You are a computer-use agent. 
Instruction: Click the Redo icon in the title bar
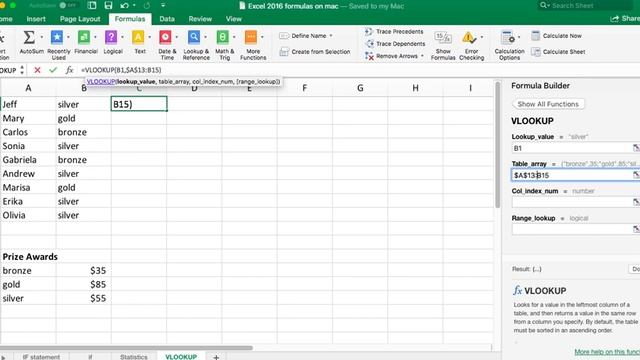click(147, 6)
